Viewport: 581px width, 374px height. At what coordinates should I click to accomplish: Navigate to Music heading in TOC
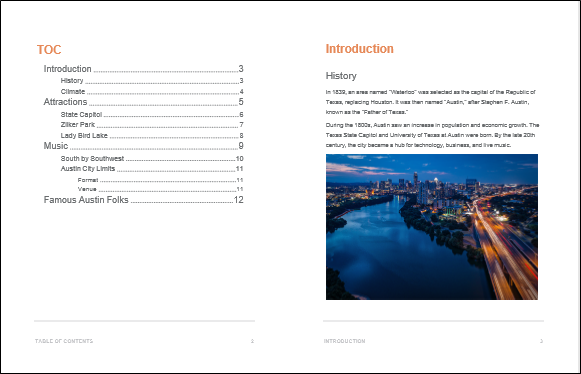tap(143, 146)
